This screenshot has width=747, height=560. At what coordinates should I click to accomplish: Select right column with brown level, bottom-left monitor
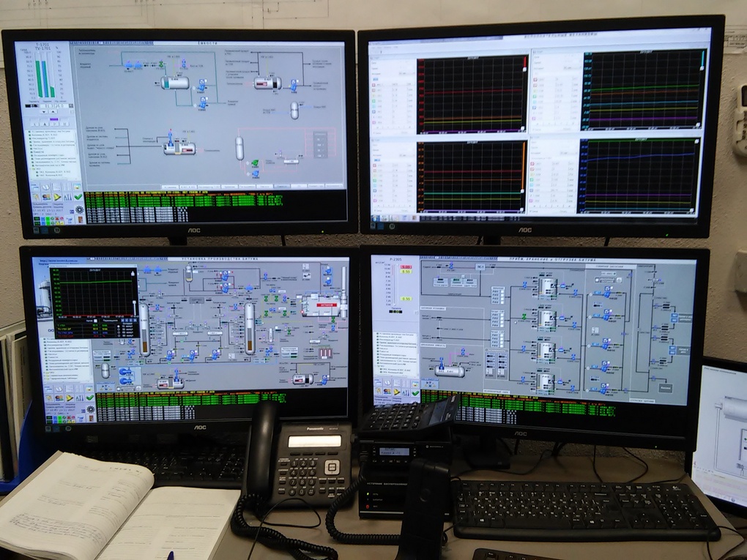point(250,329)
